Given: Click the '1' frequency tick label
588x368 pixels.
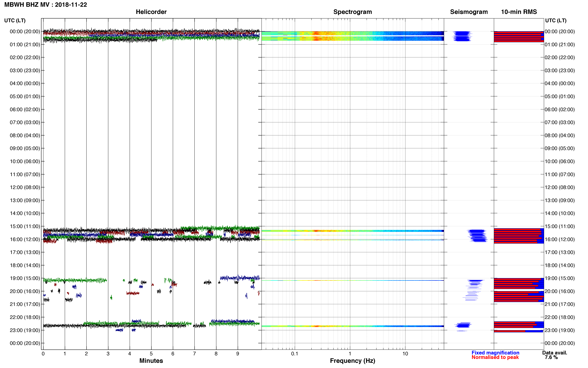Looking at the screenshot, I should point(350,354).
